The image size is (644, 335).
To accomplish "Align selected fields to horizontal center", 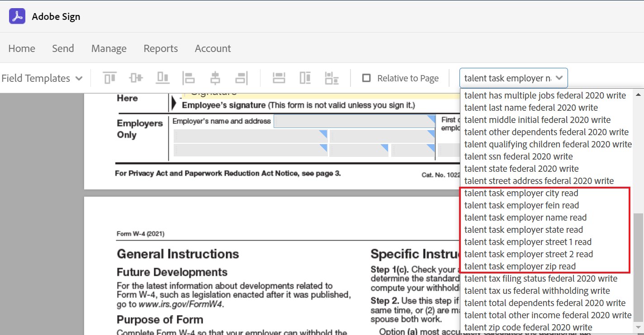I will click(x=215, y=78).
